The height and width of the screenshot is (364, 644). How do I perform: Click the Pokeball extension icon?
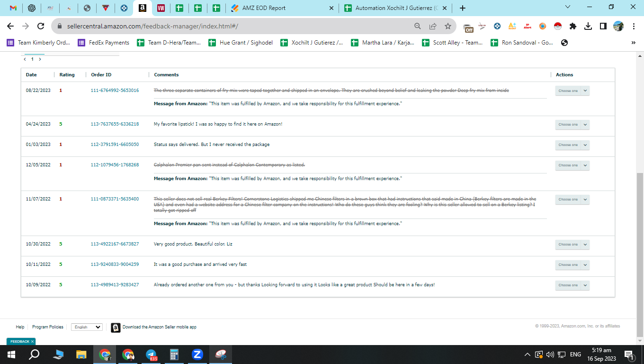[x=557, y=27]
